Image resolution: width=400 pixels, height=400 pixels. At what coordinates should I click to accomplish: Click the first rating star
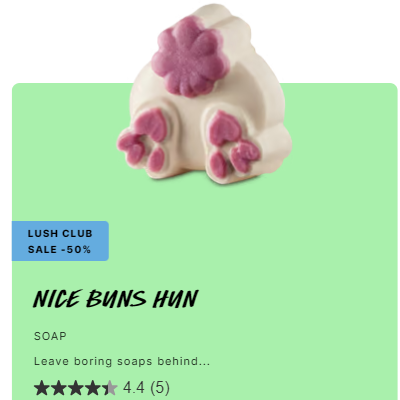coord(42,388)
